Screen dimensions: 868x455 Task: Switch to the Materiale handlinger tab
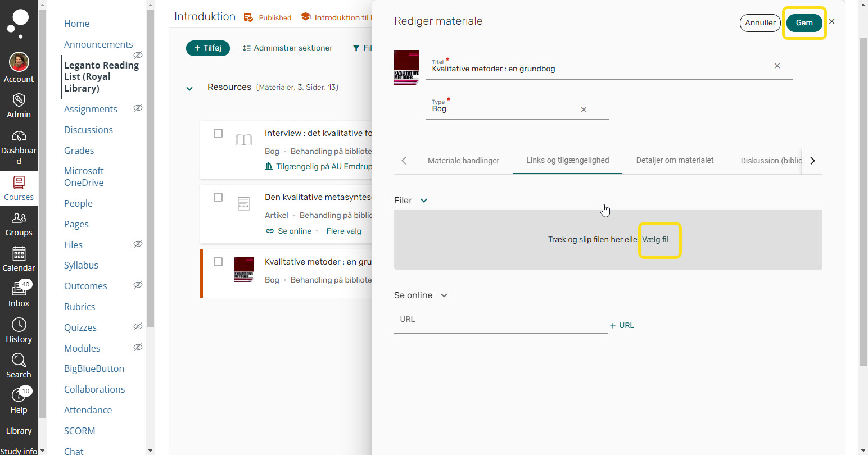(463, 161)
